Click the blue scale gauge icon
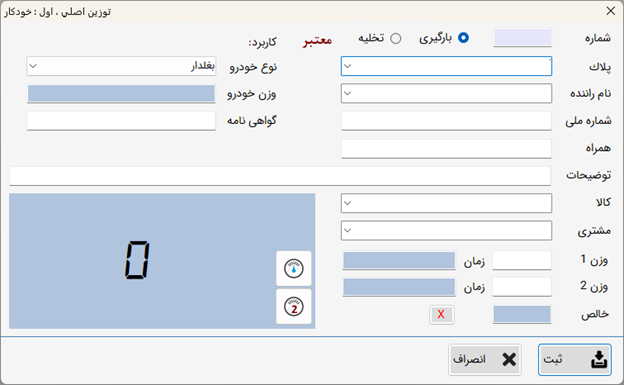 (294, 268)
